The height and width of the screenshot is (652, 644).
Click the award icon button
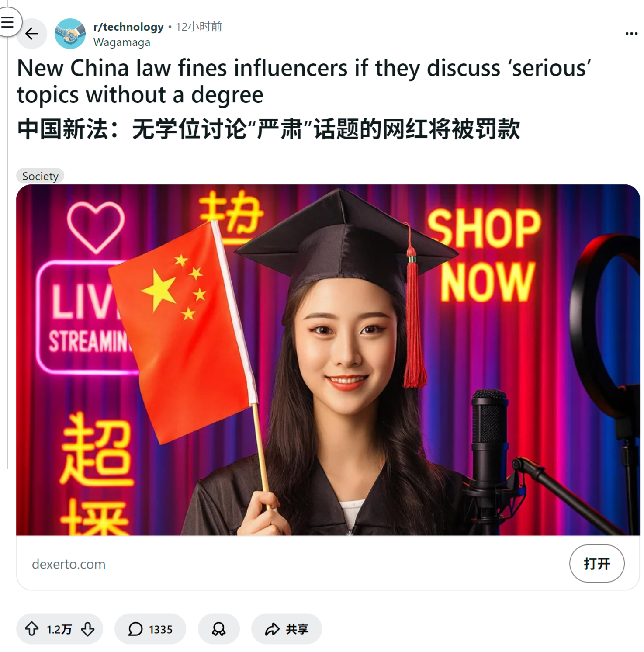point(219,629)
